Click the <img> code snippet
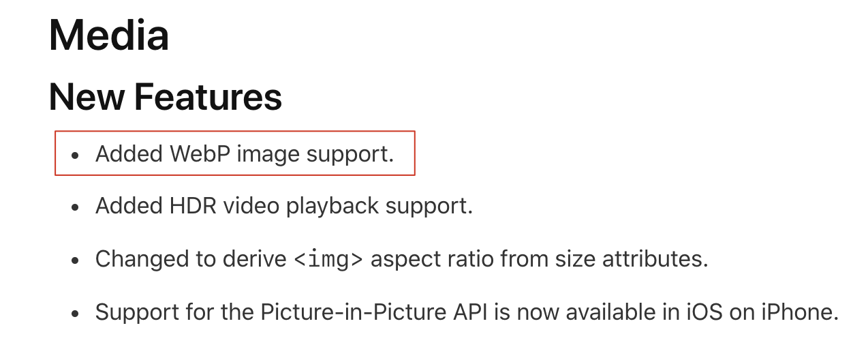Image resolution: width=868 pixels, height=345 pixels. 328,260
